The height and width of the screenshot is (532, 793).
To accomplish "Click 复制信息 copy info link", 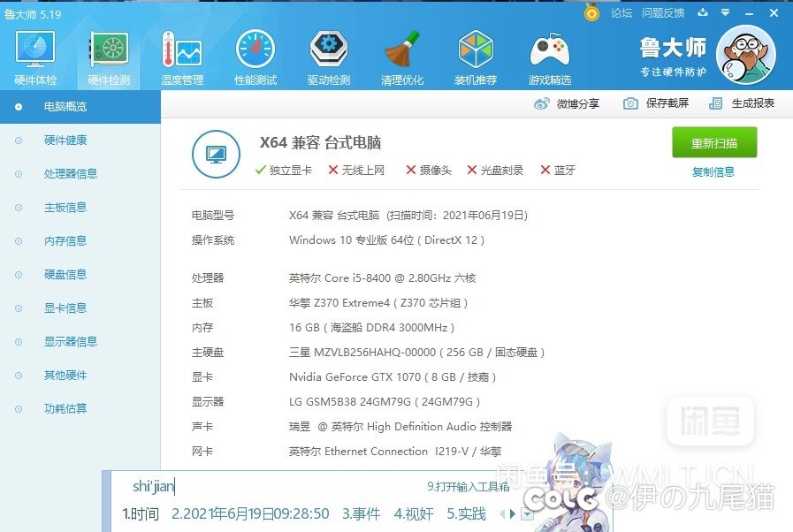I will coord(713,172).
